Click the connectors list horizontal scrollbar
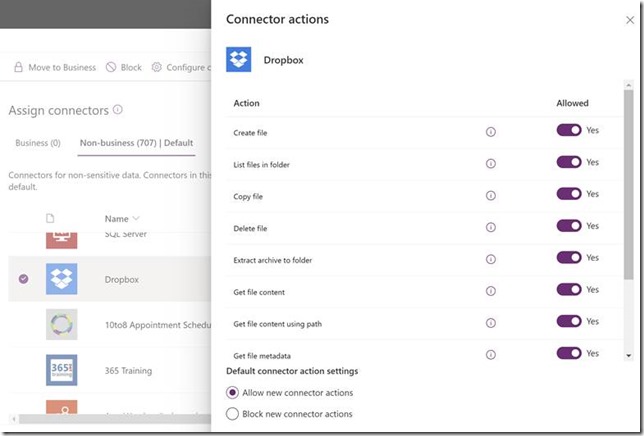644x436 pixels. [x=115, y=419]
